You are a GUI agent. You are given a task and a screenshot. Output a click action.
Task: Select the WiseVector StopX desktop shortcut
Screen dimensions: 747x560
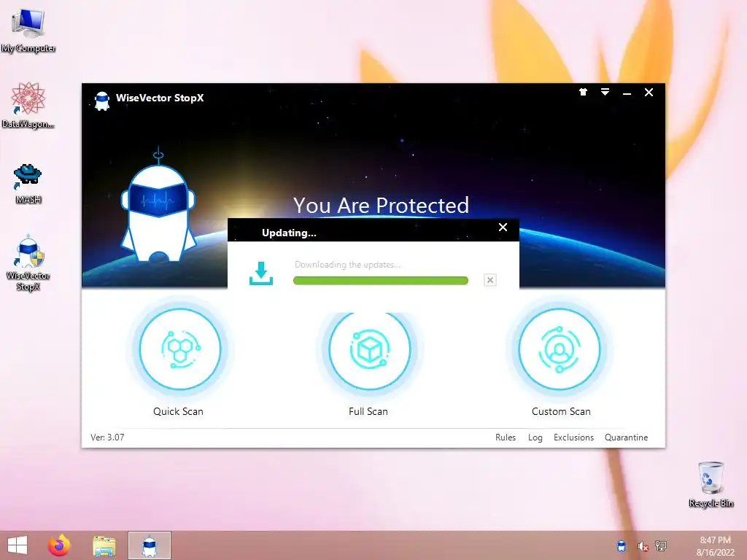click(28, 263)
